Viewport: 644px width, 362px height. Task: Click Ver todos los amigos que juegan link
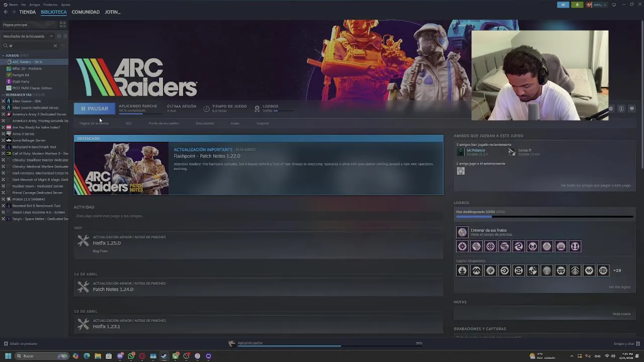click(595, 186)
